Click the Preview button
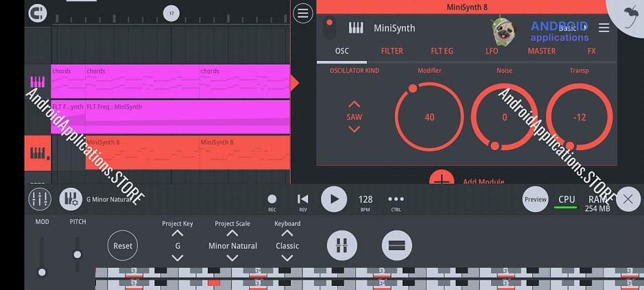644x290 pixels. click(x=535, y=200)
